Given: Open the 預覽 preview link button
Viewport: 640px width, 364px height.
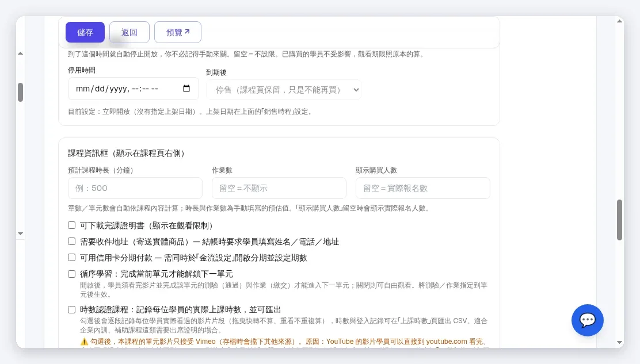Looking at the screenshot, I should pyautogui.click(x=177, y=32).
